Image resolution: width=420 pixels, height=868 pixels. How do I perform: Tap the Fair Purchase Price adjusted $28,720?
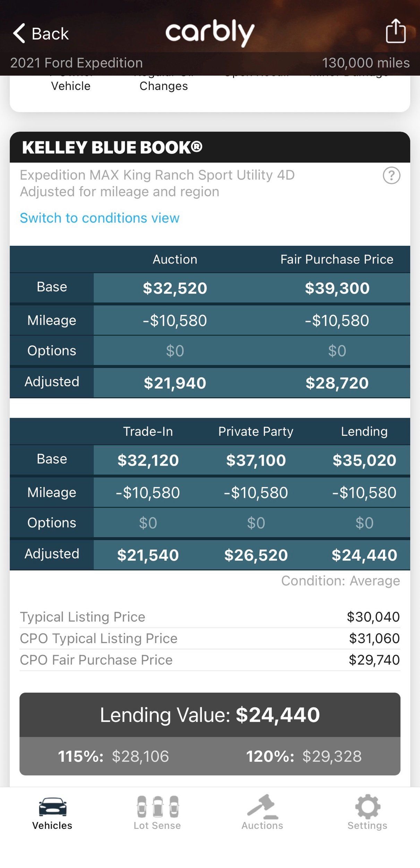click(x=337, y=383)
